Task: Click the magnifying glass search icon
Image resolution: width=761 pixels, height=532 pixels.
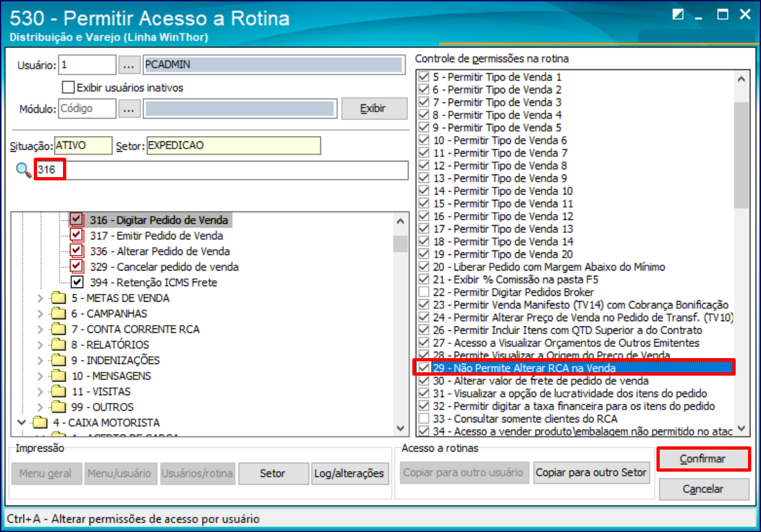Action: (x=23, y=170)
